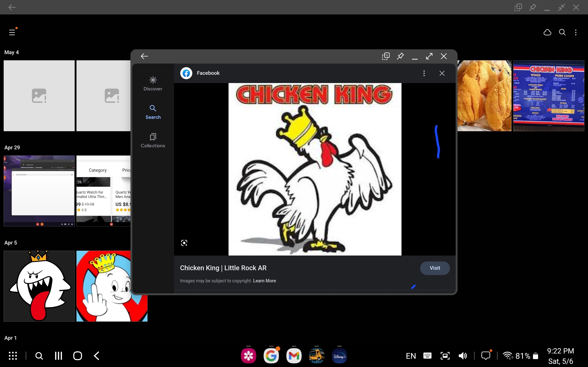Open Discover in the Lens sidebar
Image resolution: width=588 pixels, height=367 pixels.
[x=153, y=83]
